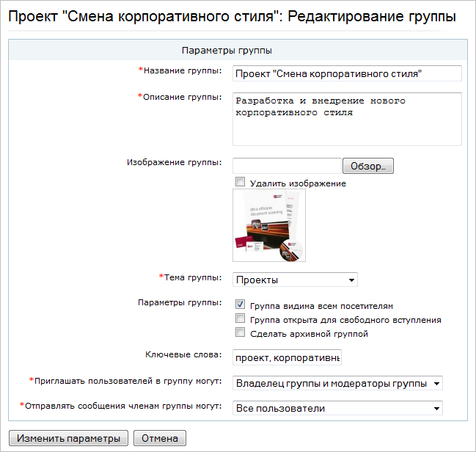Expand the 'Приглашать пользователей в группу могут' dropdown

pyautogui.click(x=337, y=383)
